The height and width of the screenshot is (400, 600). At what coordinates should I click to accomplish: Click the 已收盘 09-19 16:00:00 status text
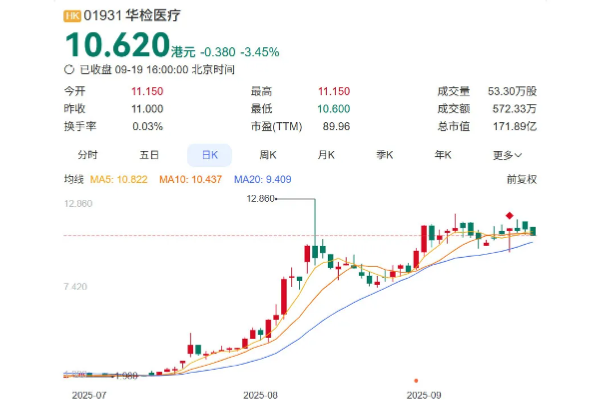[157, 70]
